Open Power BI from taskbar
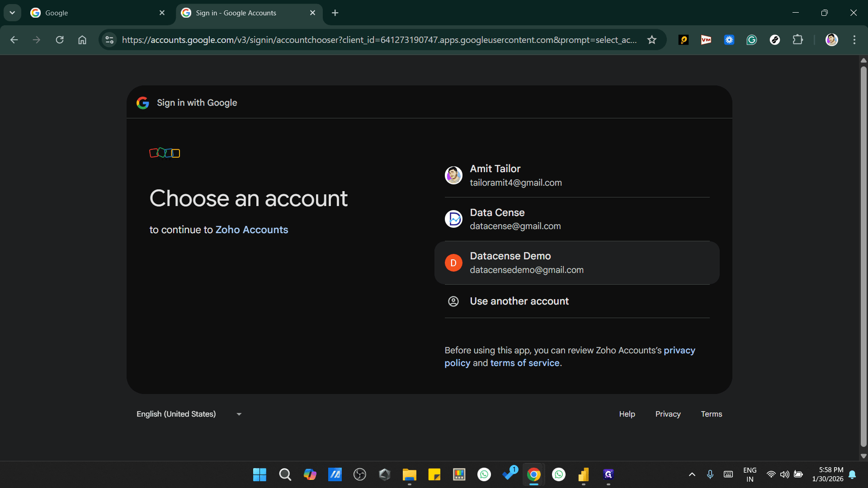Image resolution: width=868 pixels, height=488 pixels. click(x=584, y=474)
